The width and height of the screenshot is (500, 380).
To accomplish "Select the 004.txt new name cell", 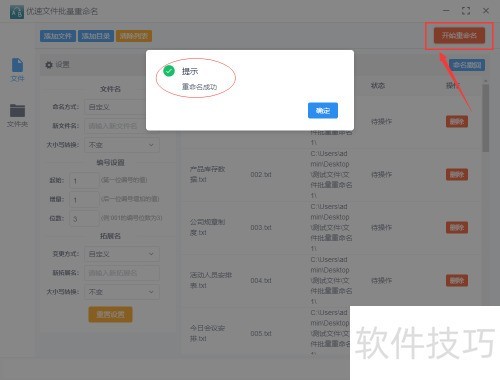I will point(261,281).
